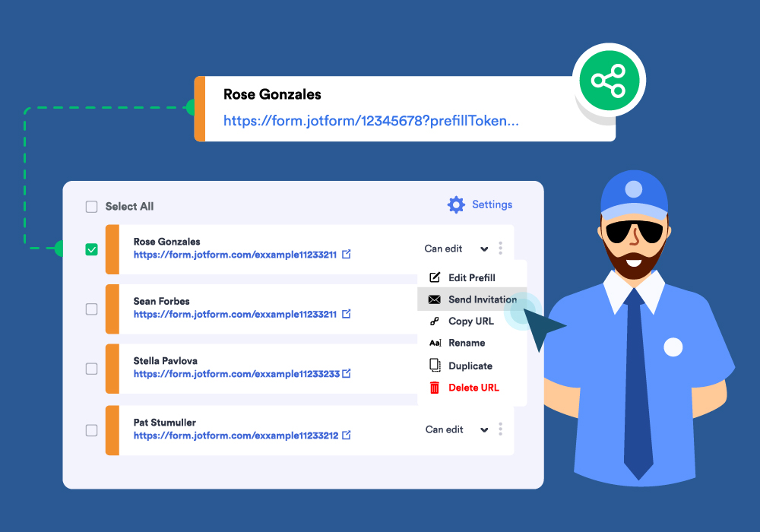Open Pat Stumuller link external icon
760x532 pixels.
click(x=347, y=435)
